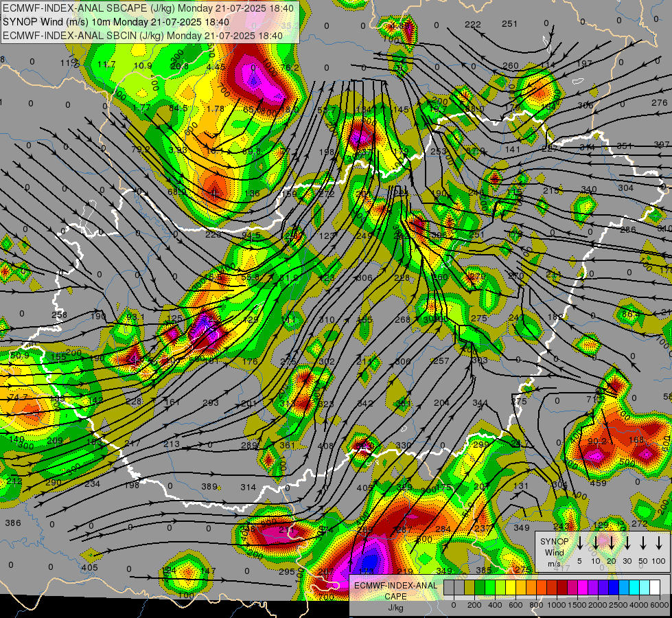Click the 4000 tick label in CAPE legend
The width and height of the screenshot is (672, 618).
click(639, 605)
